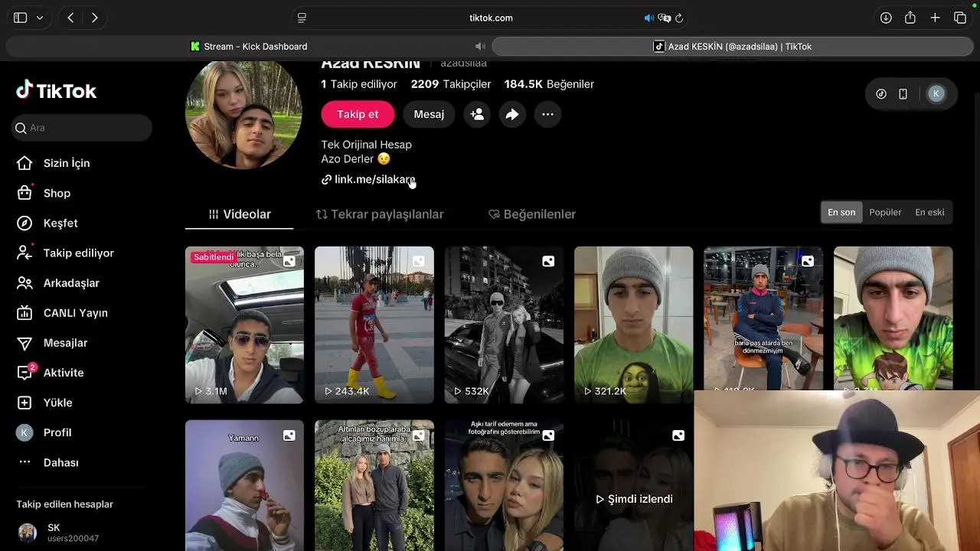Toggle the Safari sidebar
Screen dimensions: 980x551
21,18
